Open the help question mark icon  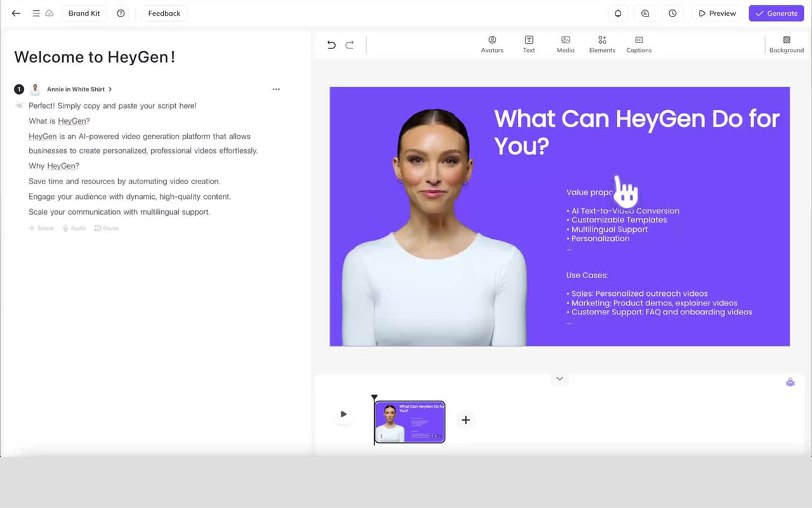121,13
